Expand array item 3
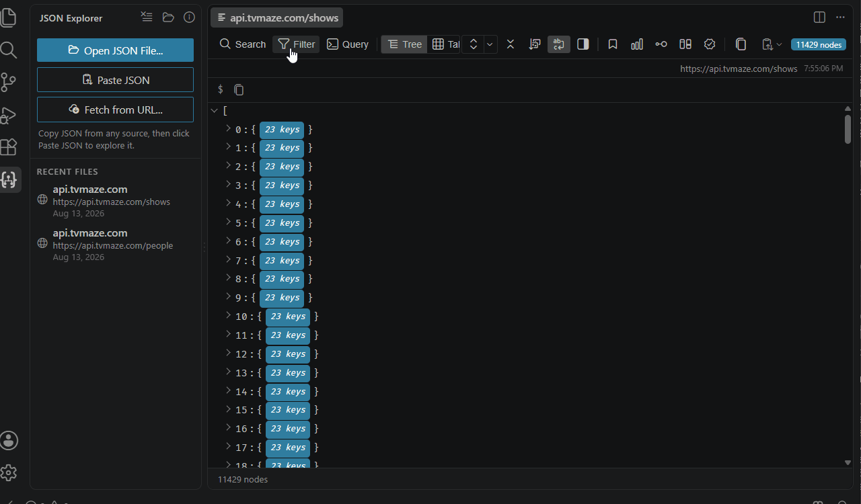 pyautogui.click(x=228, y=185)
